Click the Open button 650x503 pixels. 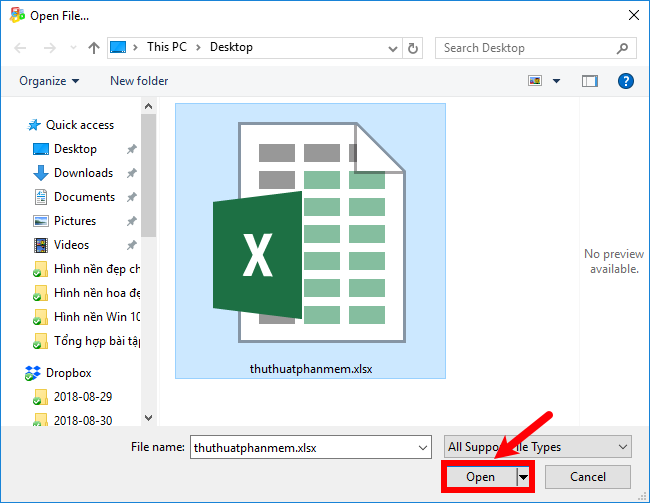[x=481, y=477]
